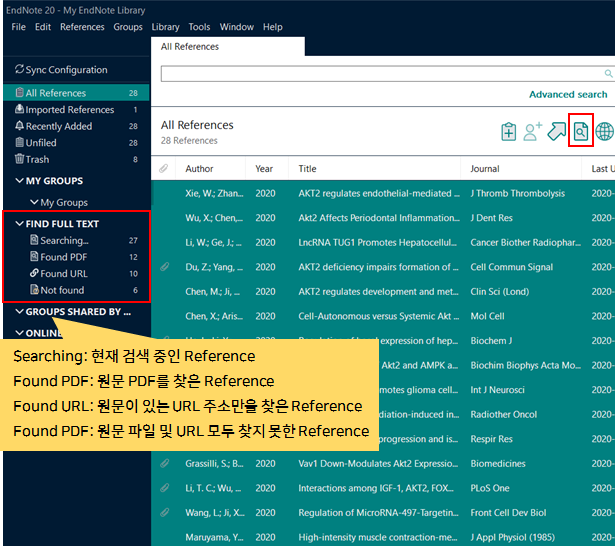Viewport: 615px width, 546px height.
Task: Open the Help menu
Action: 273,27
